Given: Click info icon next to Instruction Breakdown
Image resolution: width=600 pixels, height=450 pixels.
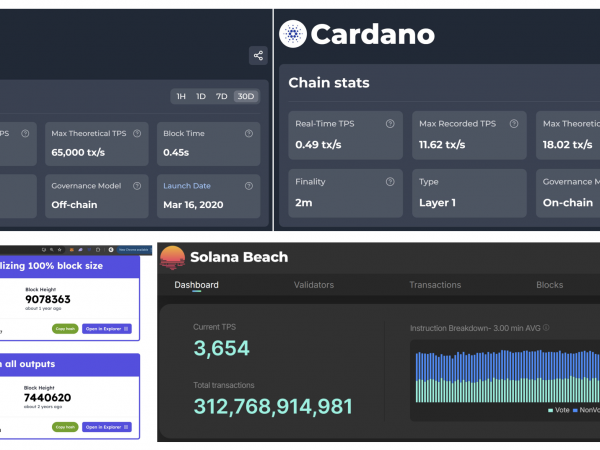Looking at the screenshot, I should pos(546,328).
